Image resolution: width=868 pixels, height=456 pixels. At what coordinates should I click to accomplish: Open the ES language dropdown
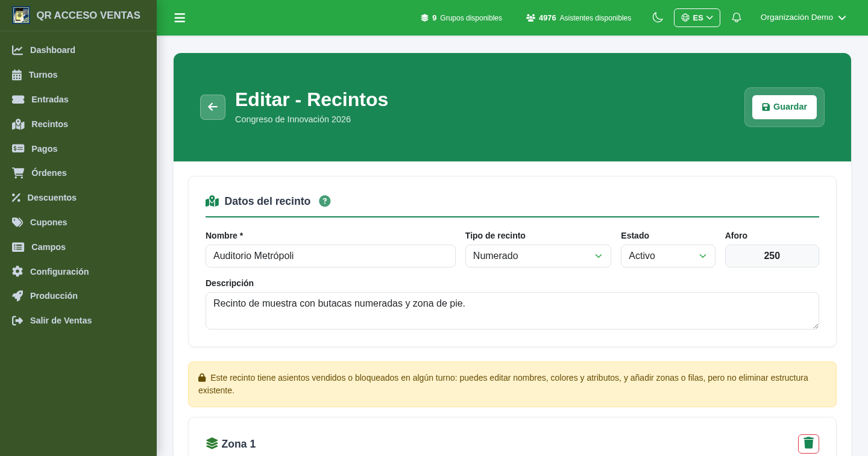(697, 17)
